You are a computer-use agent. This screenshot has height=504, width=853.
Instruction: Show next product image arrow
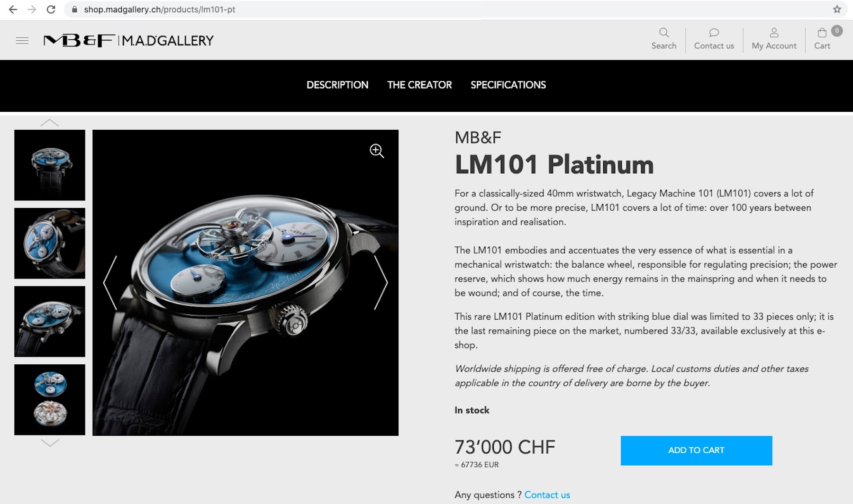pyautogui.click(x=381, y=283)
